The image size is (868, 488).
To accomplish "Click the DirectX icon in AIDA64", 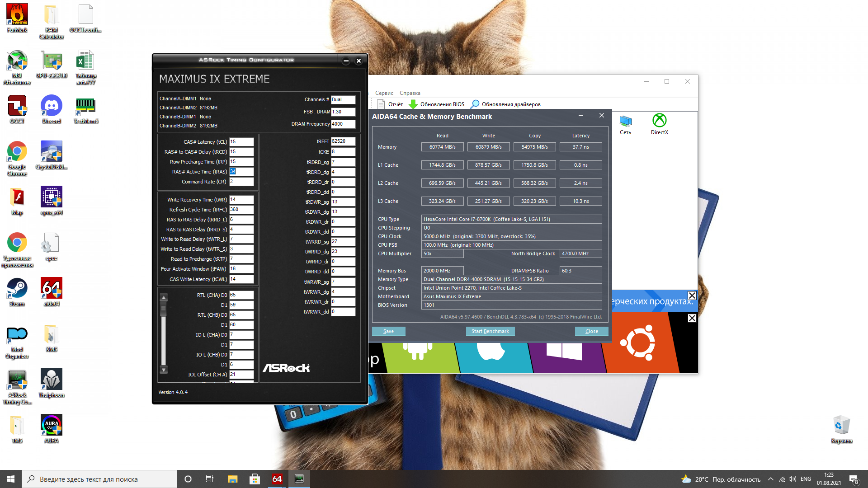I will pos(659,121).
